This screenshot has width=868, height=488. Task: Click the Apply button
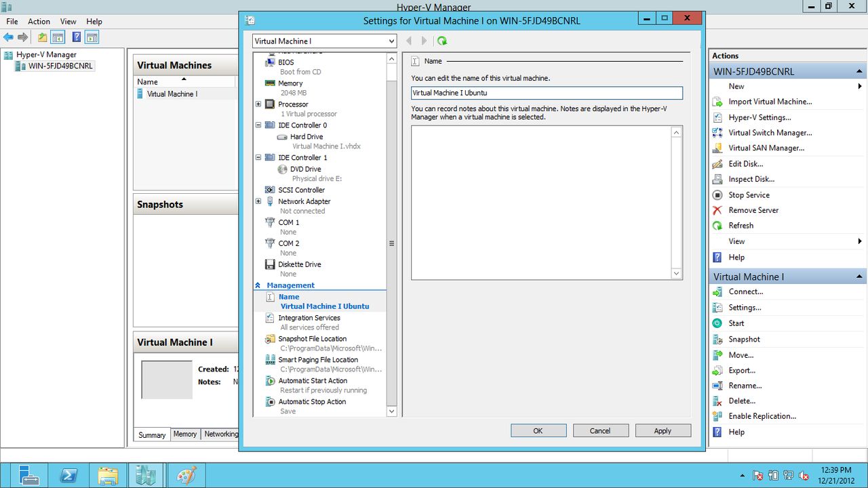pyautogui.click(x=663, y=430)
